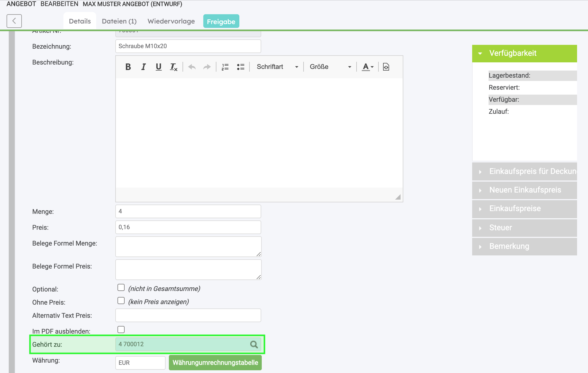Click the search icon in Gehört zu field

point(254,344)
